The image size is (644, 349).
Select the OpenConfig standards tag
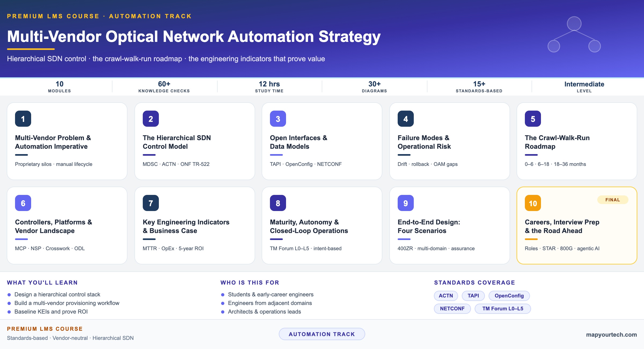click(509, 296)
